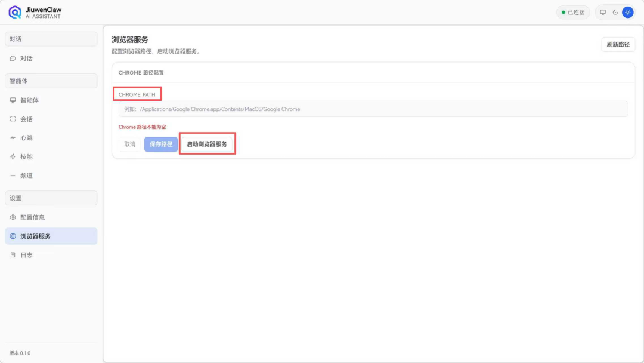The image size is (644, 363).
Task: Click the chat bubble icon beside 对话
Action: [x=13, y=59]
